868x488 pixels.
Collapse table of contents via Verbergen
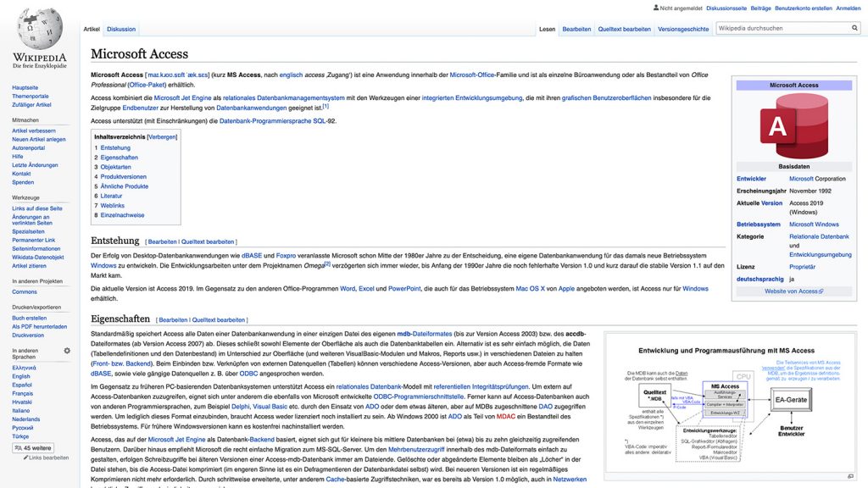162,136
